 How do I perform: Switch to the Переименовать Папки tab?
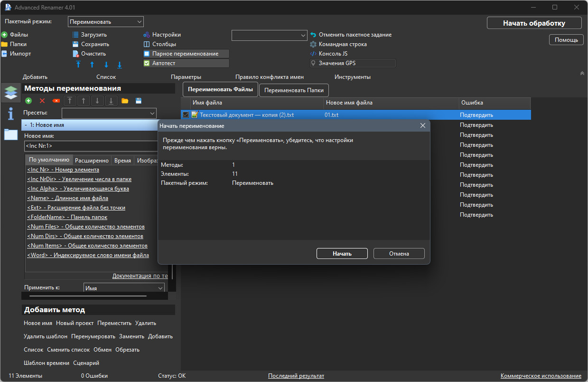coord(294,90)
